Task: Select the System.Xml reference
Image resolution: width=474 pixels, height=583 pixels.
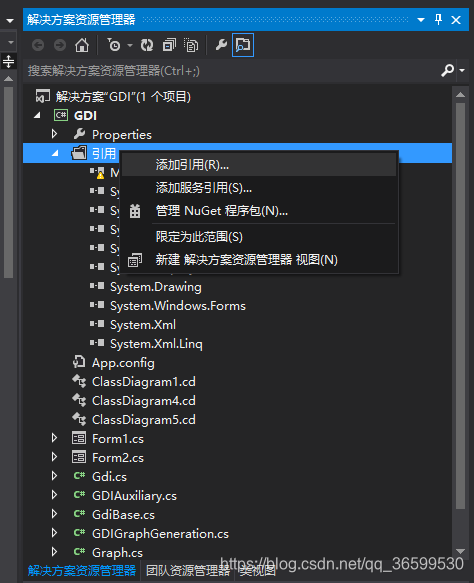Action: 143,325
